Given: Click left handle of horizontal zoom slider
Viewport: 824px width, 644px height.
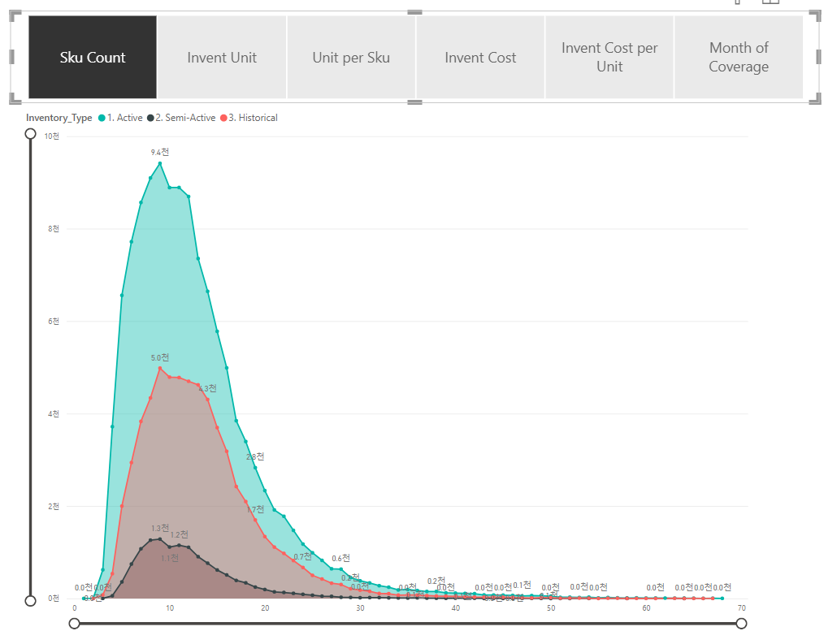Looking at the screenshot, I should (75, 624).
